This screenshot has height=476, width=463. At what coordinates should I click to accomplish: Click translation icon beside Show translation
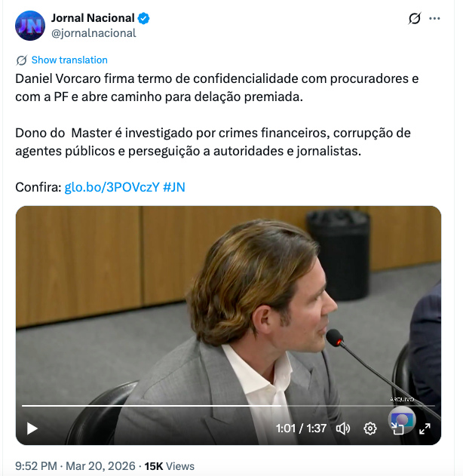tap(21, 60)
